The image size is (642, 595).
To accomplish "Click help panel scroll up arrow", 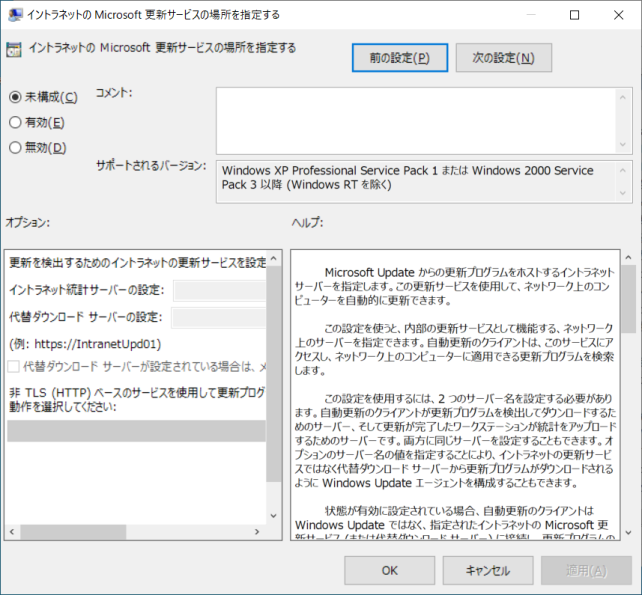I will pyautogui.click(x=628, y=258).
